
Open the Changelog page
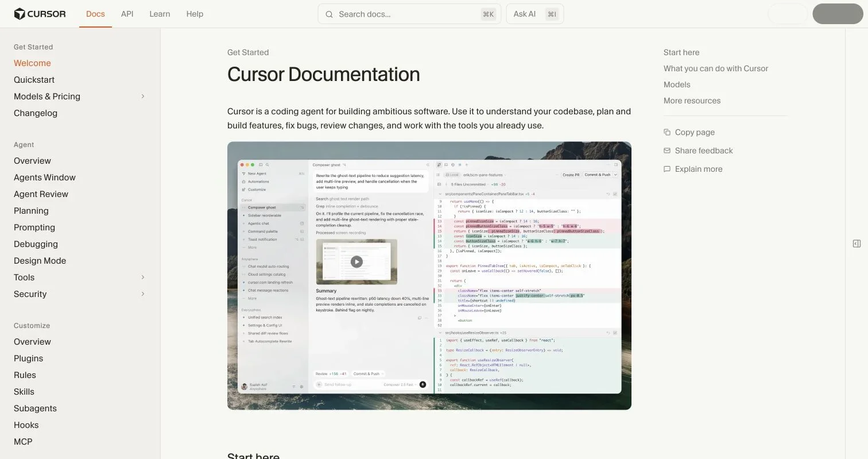36,113
